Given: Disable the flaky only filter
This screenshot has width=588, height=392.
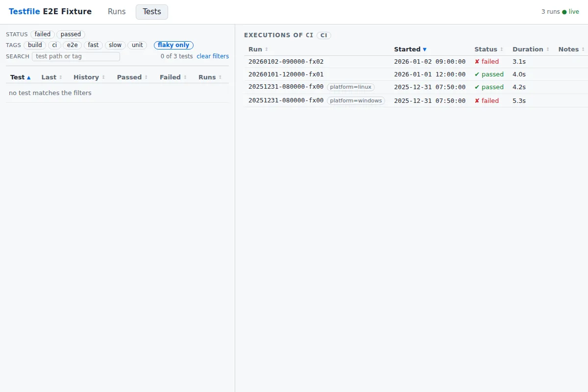Looking at the screenshot, I should [173, 45].
